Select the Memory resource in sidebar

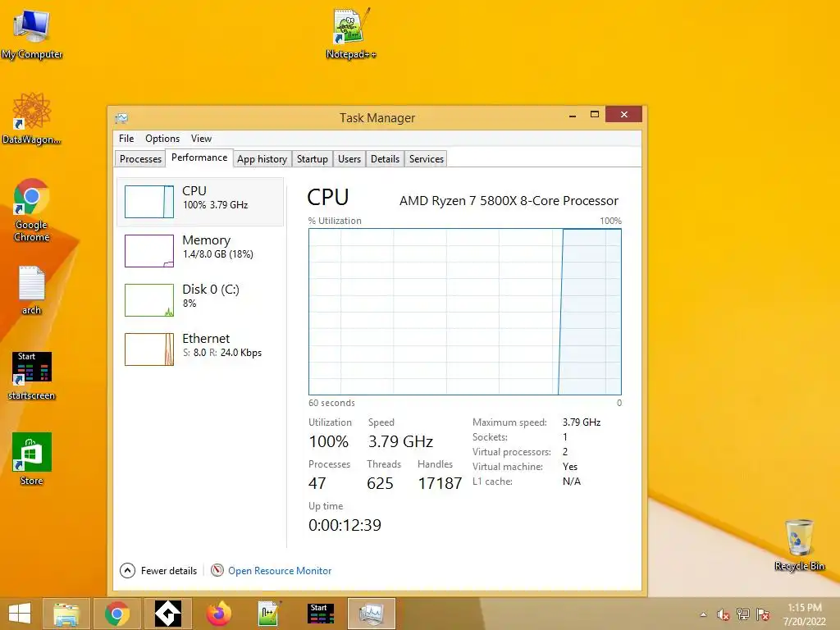(200, 251)
